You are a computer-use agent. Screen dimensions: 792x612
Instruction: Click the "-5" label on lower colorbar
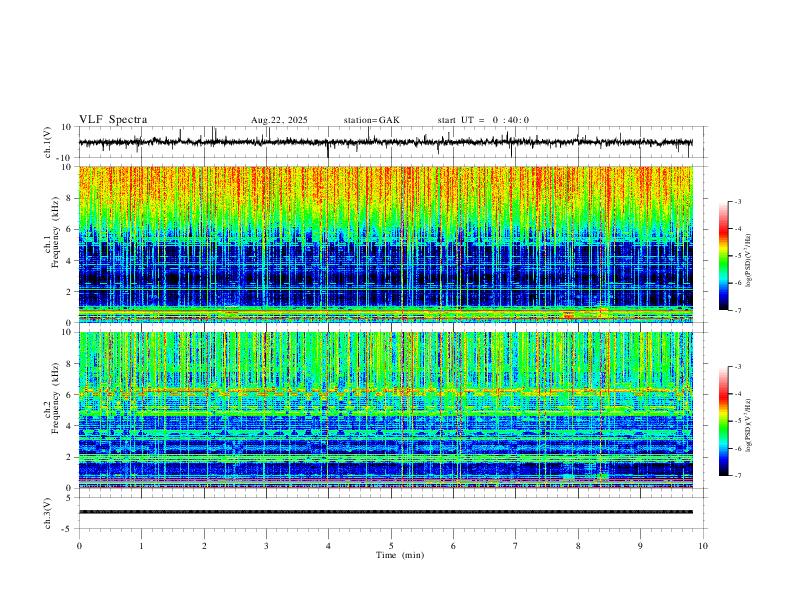point(738,421)
